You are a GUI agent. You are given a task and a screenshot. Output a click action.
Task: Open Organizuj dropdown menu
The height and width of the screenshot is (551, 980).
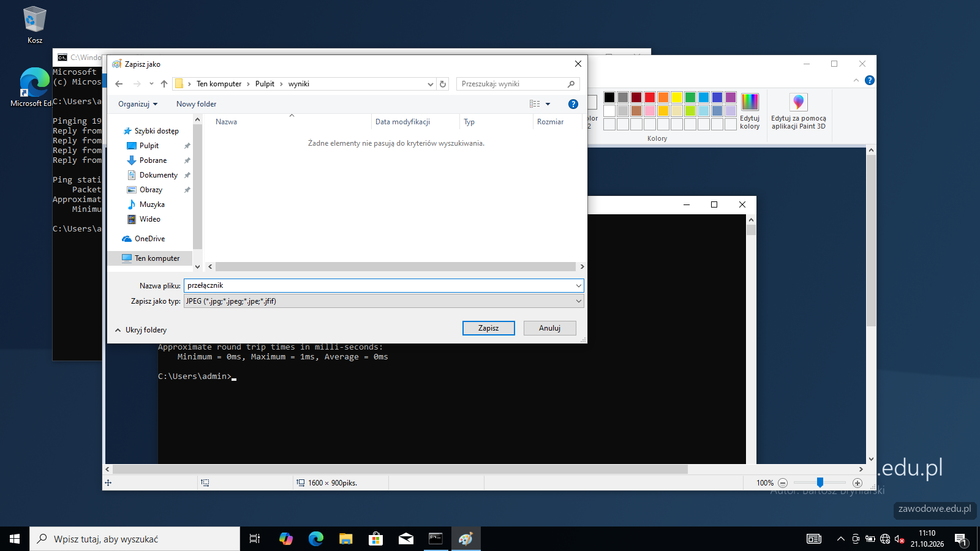pos(138,104)
